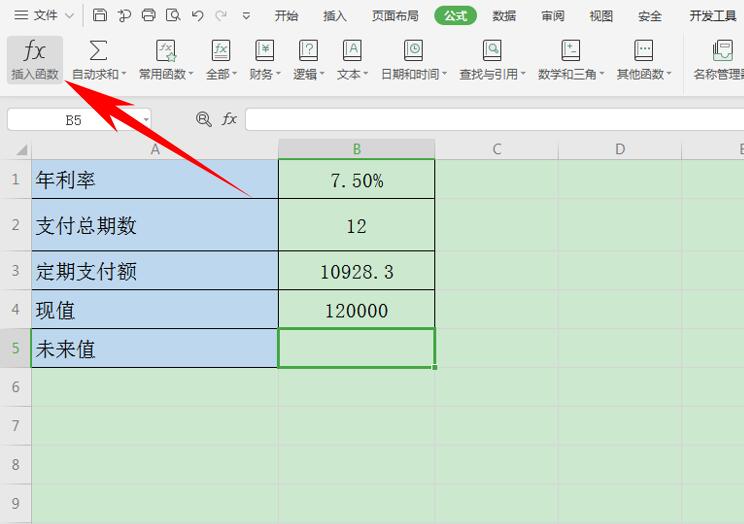Select the cell labeled 年利率
Viewport: 744px width, 524px height.
(x=155, y=179)
